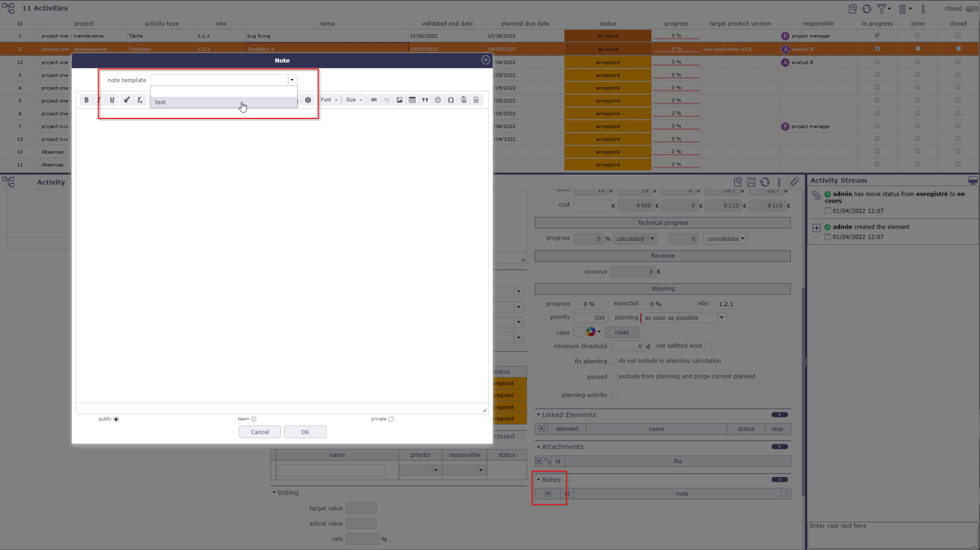Open the special character (omega) picker
Image resolution: width=980 pixels, height=550 pixels.
point(451,100)
